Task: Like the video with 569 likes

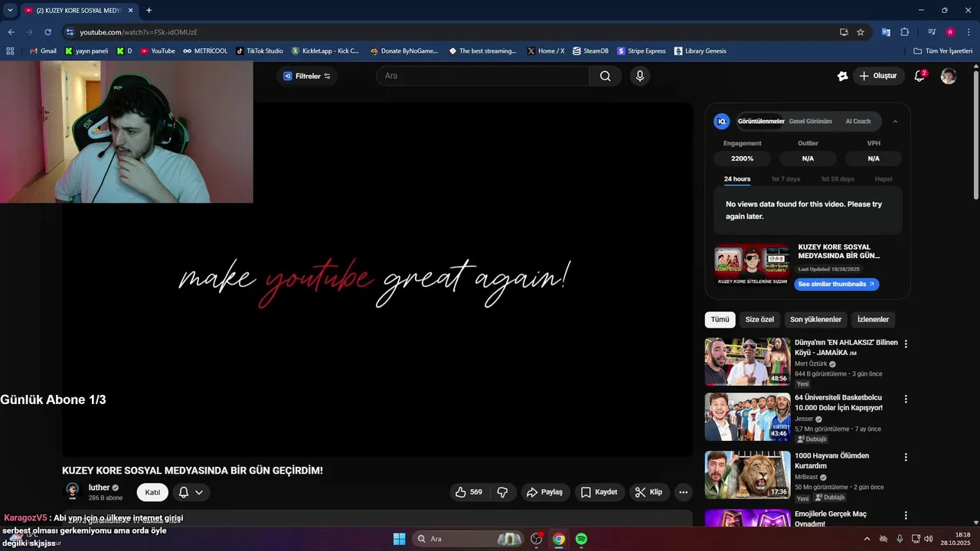Action: [469, 492]
